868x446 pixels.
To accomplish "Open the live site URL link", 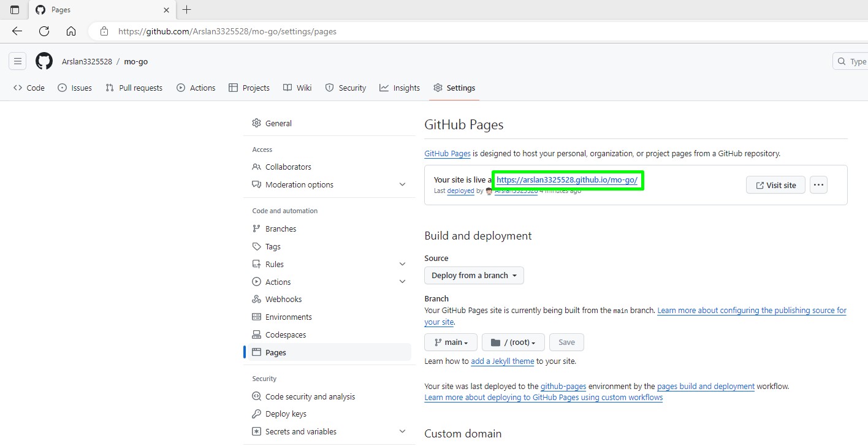I will 567,180.
